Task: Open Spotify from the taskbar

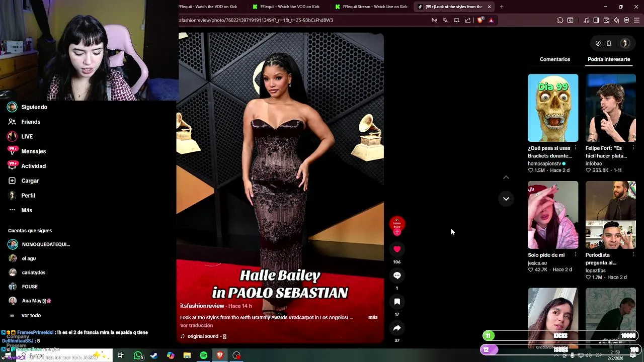Action: [203, 355]
